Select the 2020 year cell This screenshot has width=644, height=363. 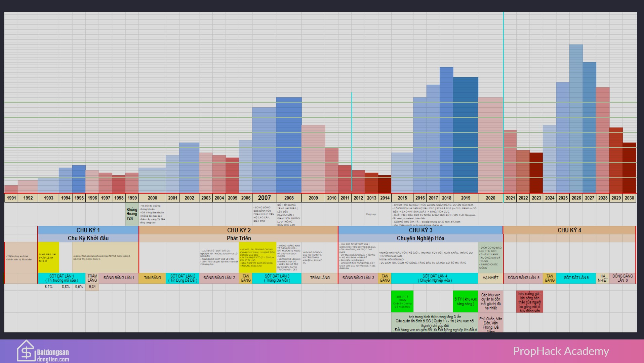coord(490,198)
